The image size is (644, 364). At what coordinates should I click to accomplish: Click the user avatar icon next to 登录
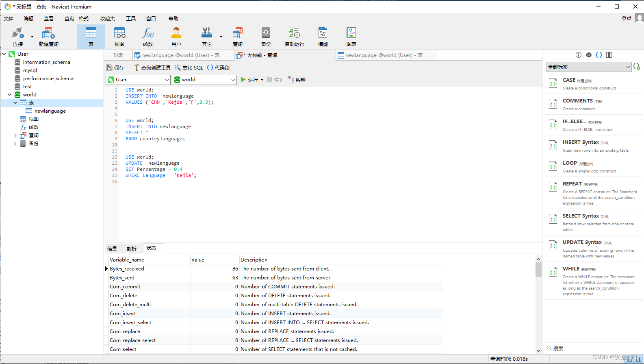point(639,18)
